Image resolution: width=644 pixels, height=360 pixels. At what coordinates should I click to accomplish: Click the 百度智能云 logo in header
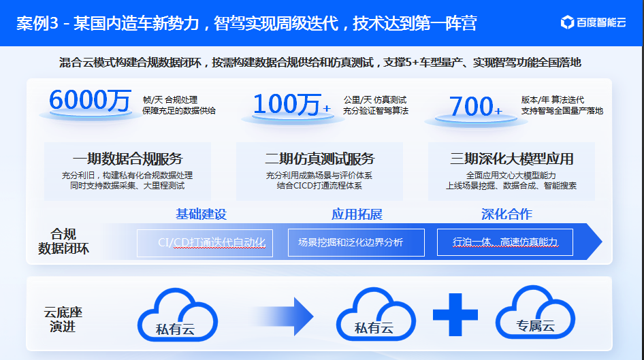pyautogui.click(x=593, y=22)
